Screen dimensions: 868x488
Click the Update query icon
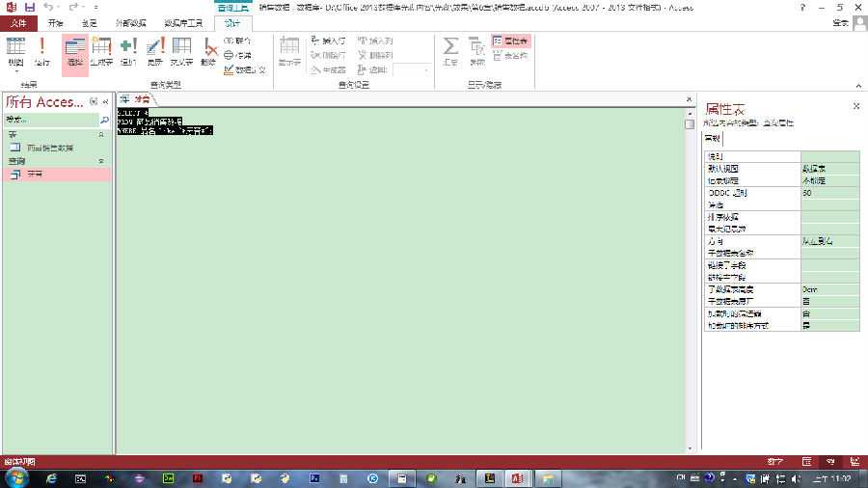154,50
